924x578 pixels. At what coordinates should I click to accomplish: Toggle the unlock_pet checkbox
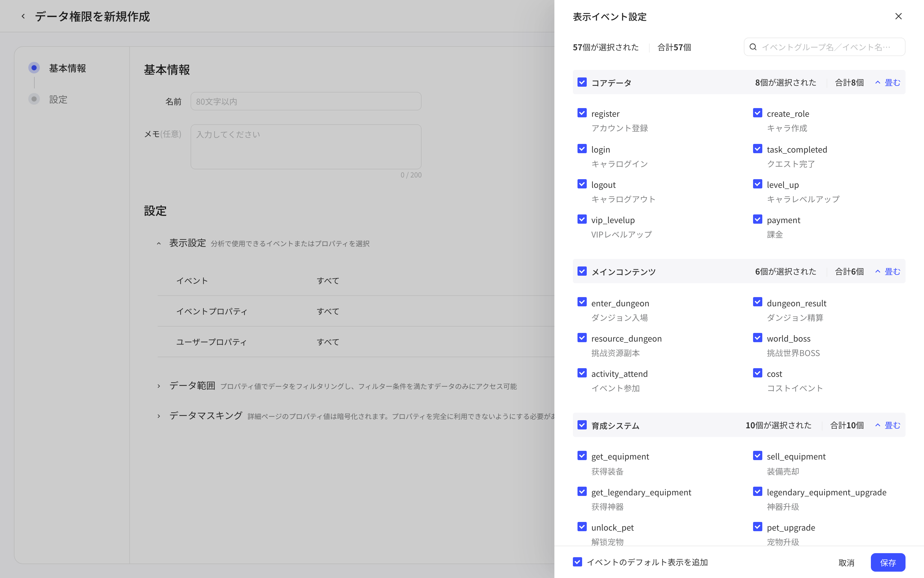pos(582,527)
